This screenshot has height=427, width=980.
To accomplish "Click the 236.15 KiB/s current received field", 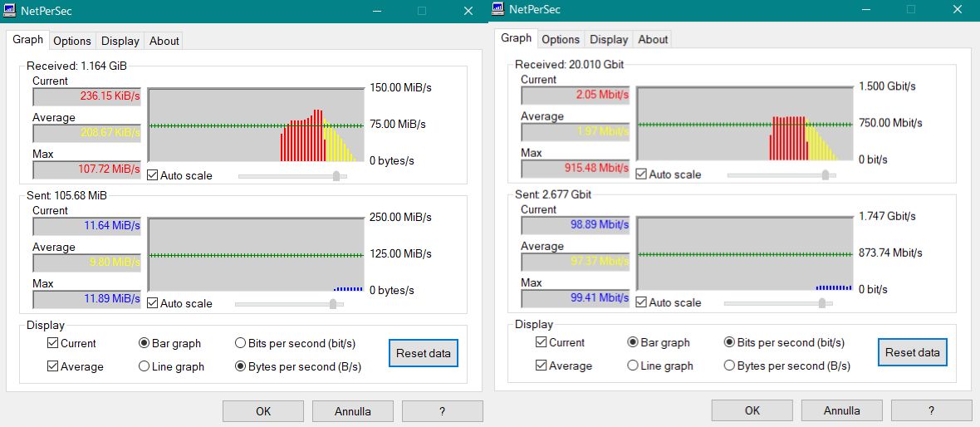I will pos(87,97).
